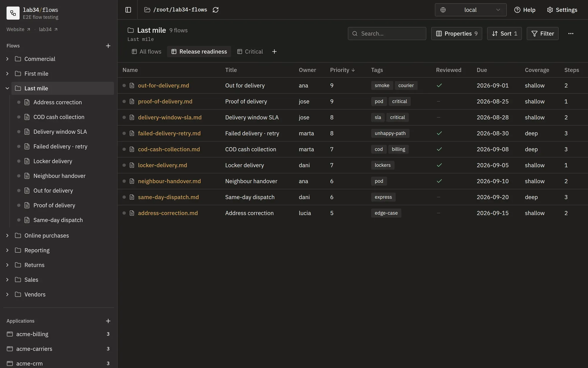This screenshot has width=588, height=368.
Task: Expand the Vendors folder chevron
Action: click(7, 294)
